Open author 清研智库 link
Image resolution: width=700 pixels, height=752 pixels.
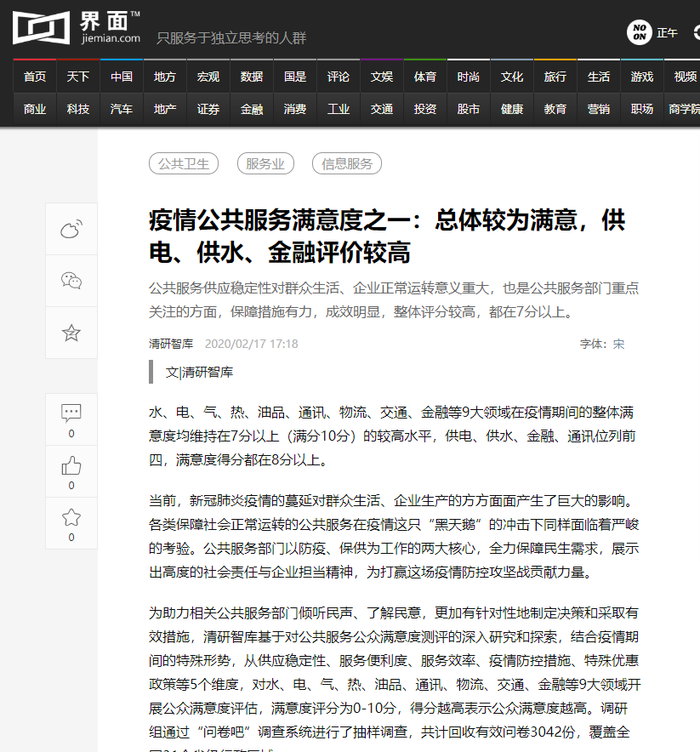click(171, 344)
